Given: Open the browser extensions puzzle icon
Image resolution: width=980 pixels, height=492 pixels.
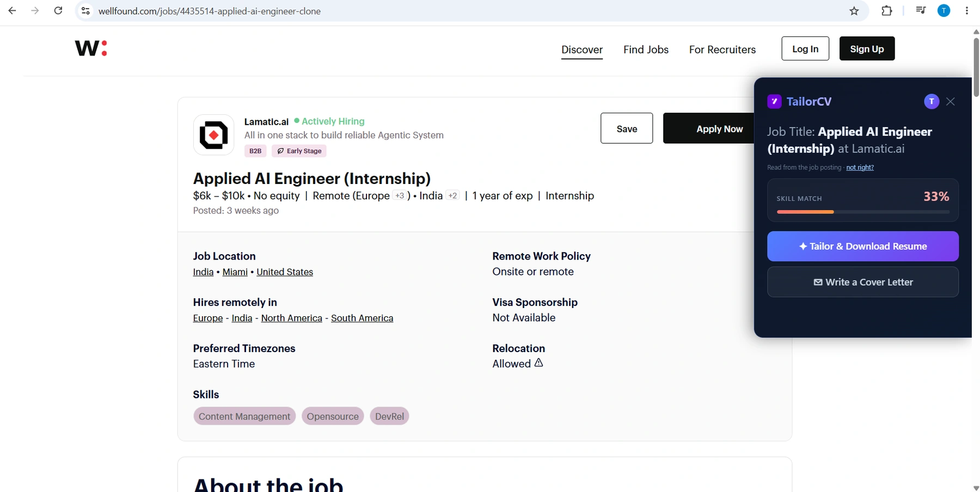Looking at the screenshot, I should pyautogui.click(x=887, y=11).
